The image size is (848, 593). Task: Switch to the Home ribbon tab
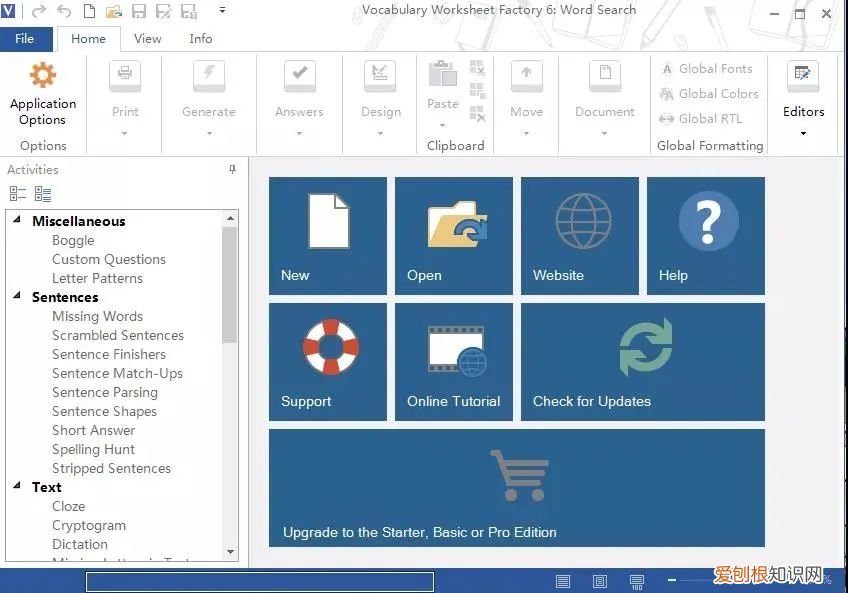tap(89, 39)
